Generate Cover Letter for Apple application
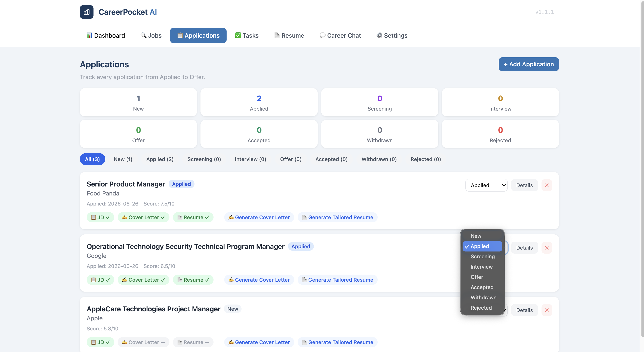This screenshot has width=644, height=352. [x=259, y=342]
